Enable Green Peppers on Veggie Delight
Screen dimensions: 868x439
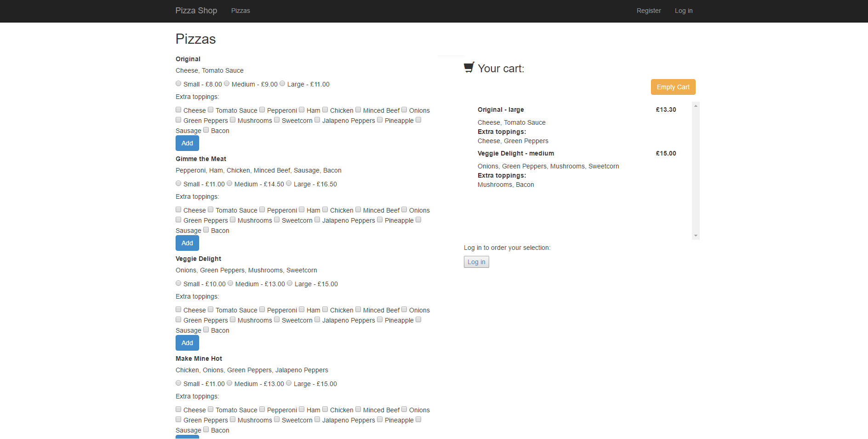click(x=178, y=320)
